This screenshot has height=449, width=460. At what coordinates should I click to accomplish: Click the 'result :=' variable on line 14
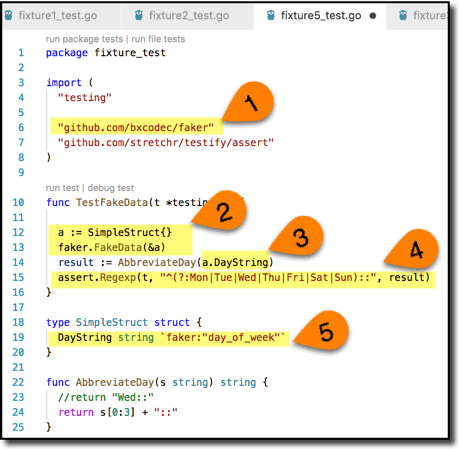[x=86, y=262]
